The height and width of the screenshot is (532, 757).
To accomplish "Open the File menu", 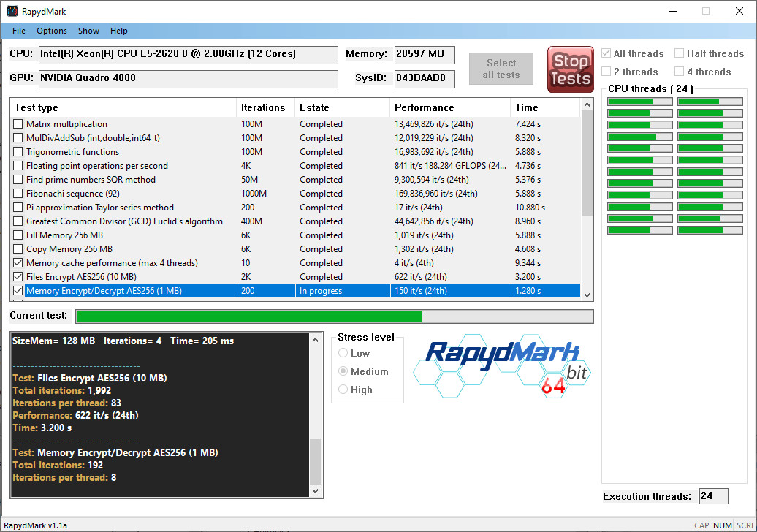I will click(x=19, y=31).
